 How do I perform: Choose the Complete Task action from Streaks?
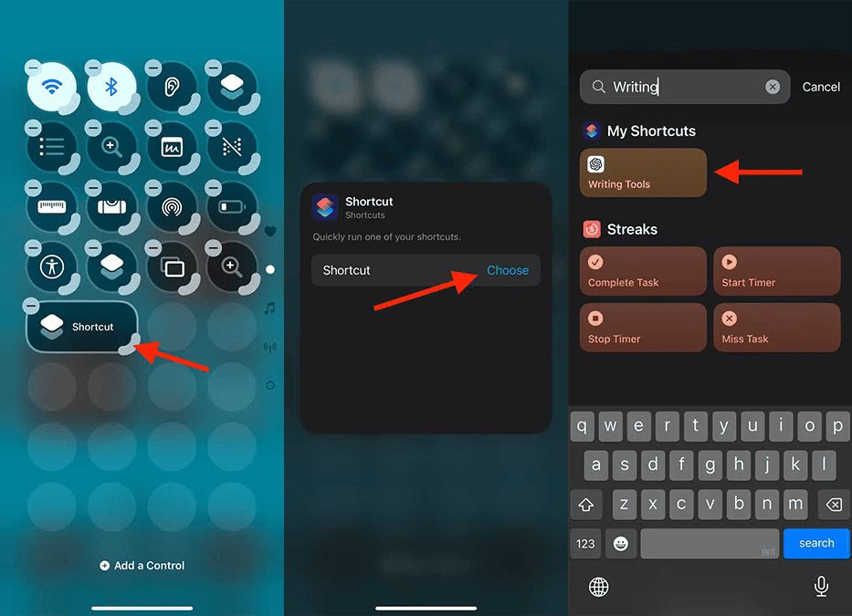[644, 271]
